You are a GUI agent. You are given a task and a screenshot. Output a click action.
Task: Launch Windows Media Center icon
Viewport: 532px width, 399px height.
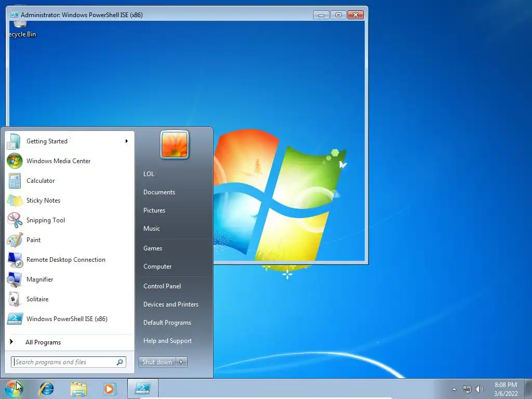(15, 161)
